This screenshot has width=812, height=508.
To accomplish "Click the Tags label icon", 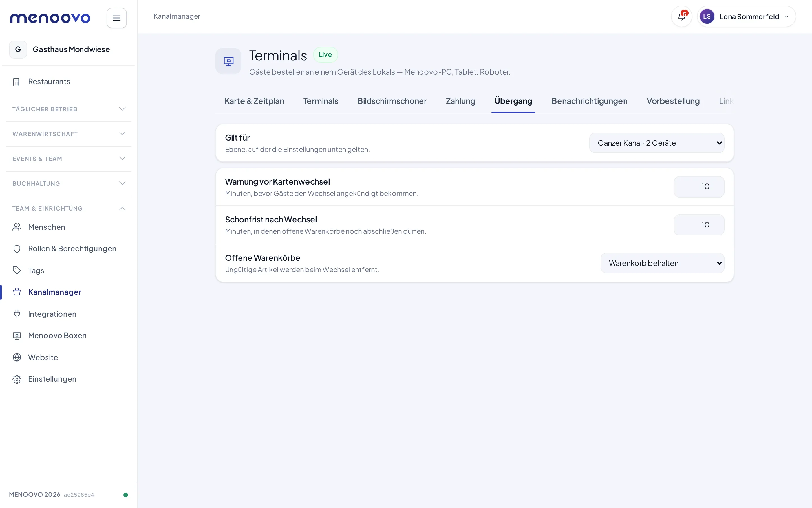I will click(x=17, y=270).
